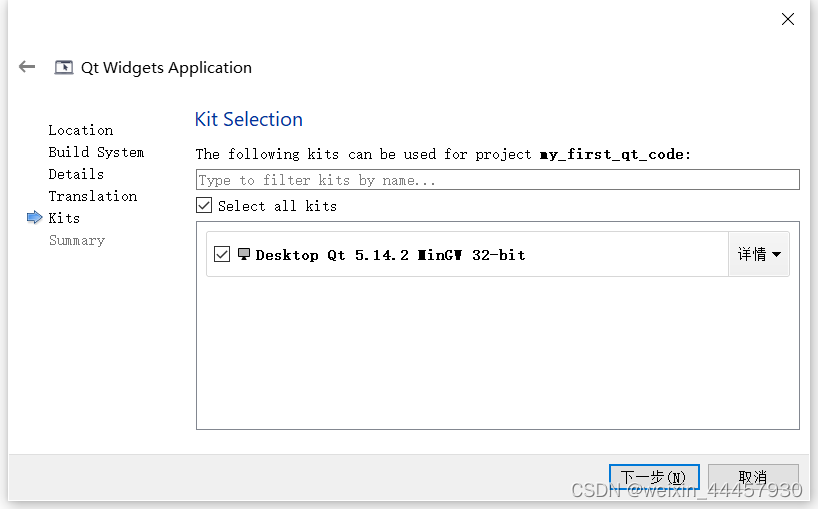Image resolution: width=818 pixels, height=509 pixels.
Task: Select the Kits step
Action: pos(64,218)
